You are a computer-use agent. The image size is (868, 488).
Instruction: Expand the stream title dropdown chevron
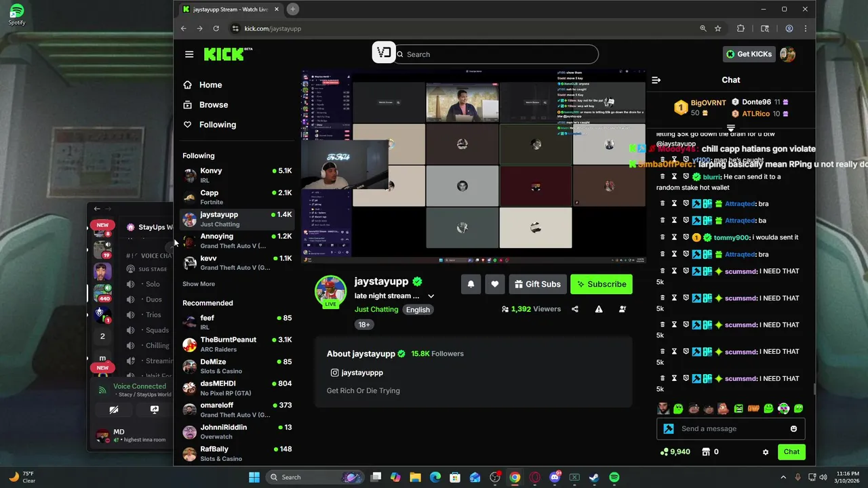(431, 296)
